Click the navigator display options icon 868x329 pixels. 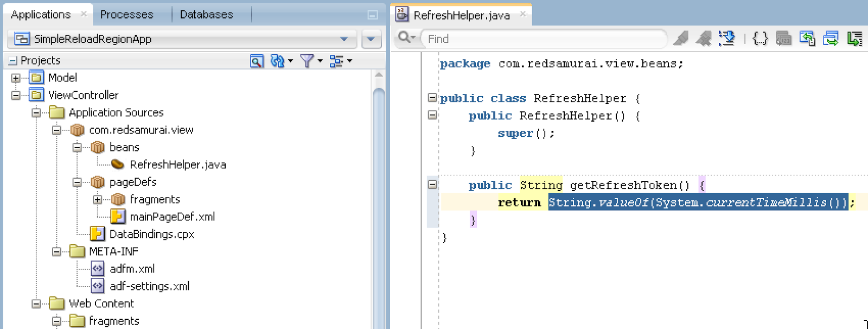pos(257,61)
